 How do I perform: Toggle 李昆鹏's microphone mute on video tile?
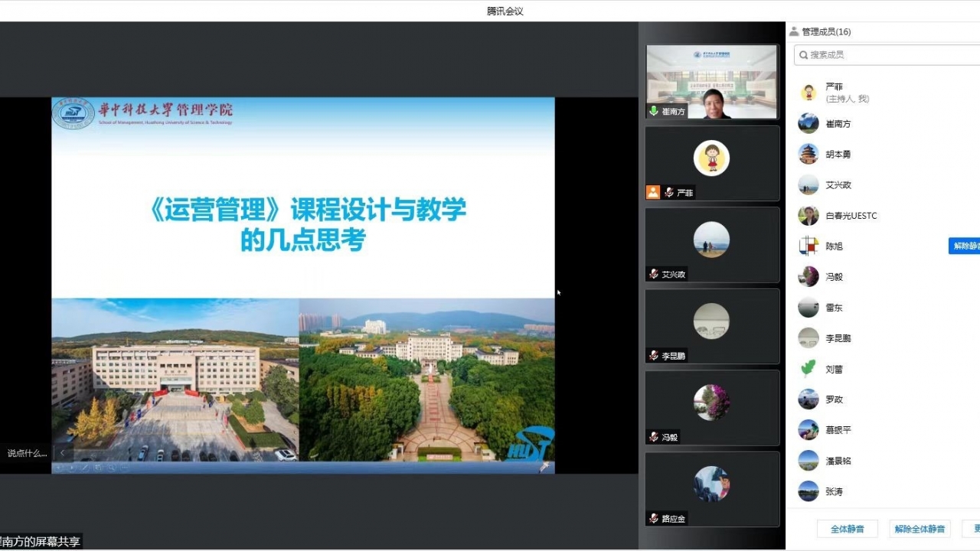pyautogui.click(x=653, y=355)
